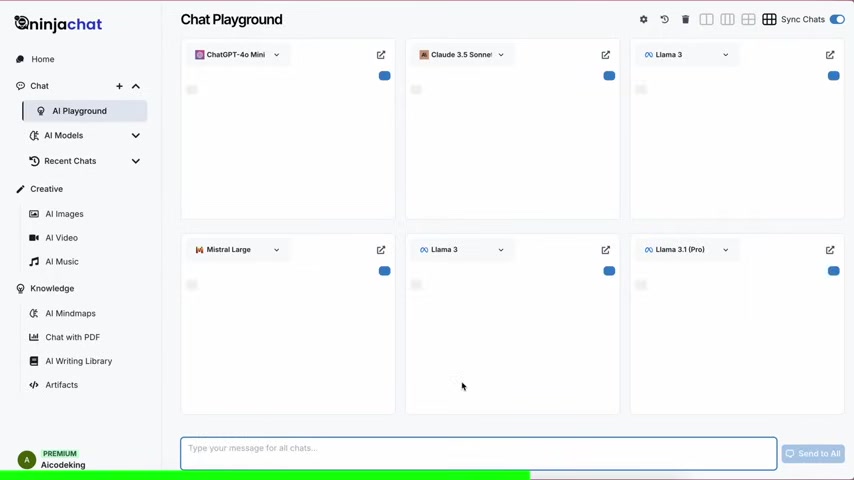854x480 pixels.
Task: Open AI Video from Creative section
Action: [x=62, y=238]
